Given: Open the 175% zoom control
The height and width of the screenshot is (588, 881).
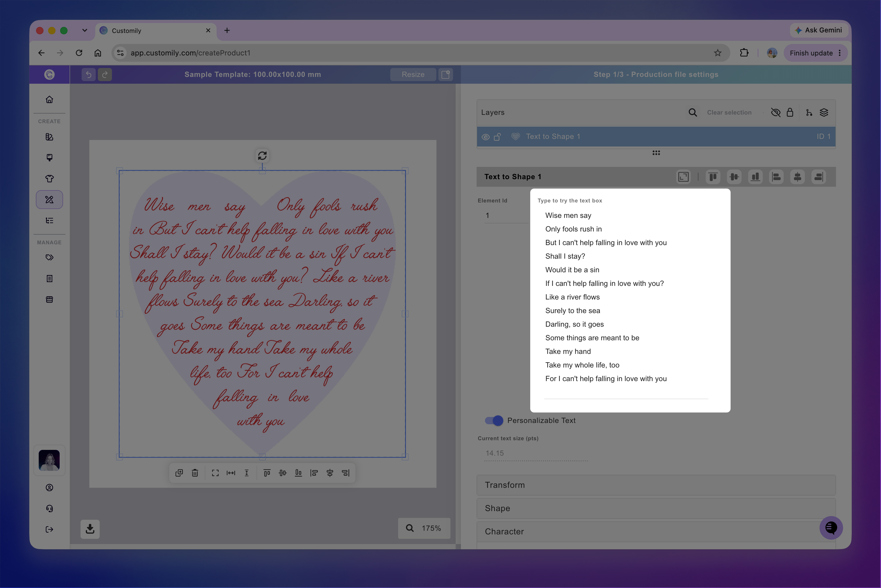Looking at the screenshot, I should coord(424,528).
